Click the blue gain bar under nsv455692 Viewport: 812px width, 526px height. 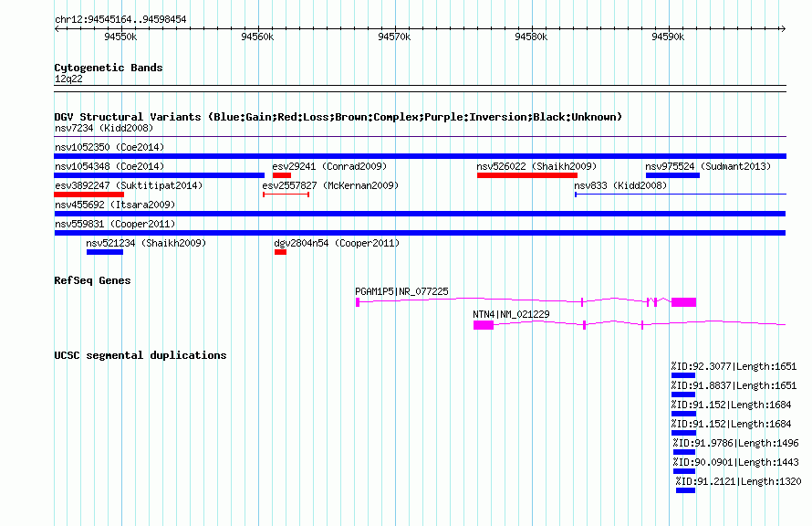(420, 214)
